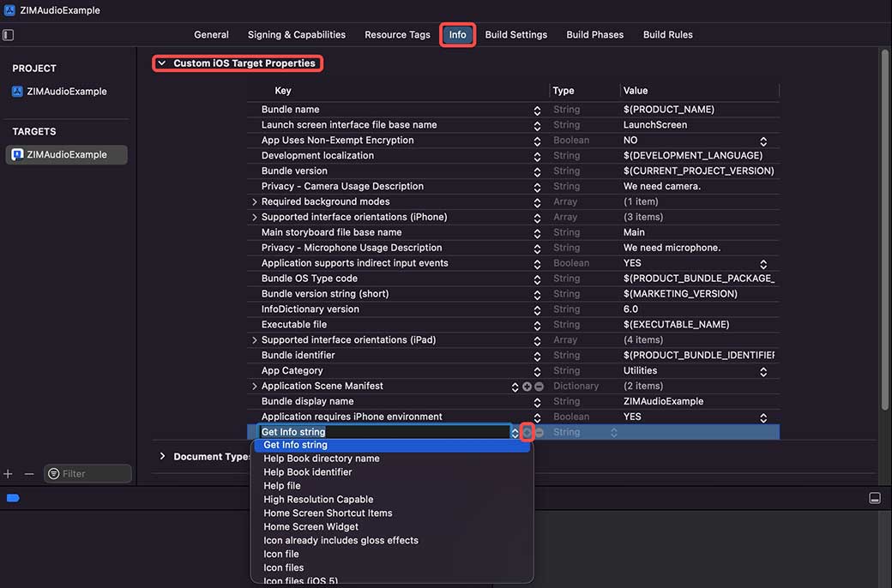
Task: Toggle the debug area with the bottom-right icon
Action: coord(875,497)
